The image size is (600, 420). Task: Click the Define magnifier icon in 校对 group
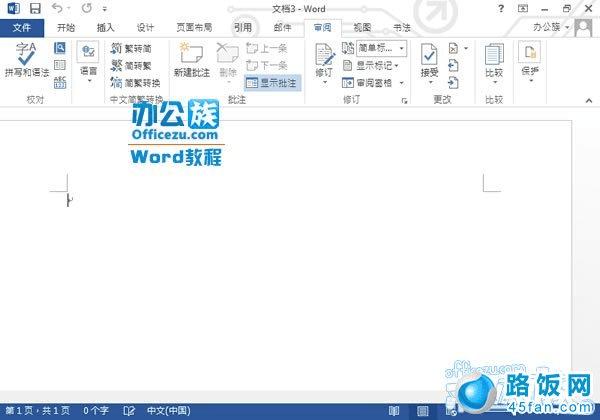[x=60, y=48]
